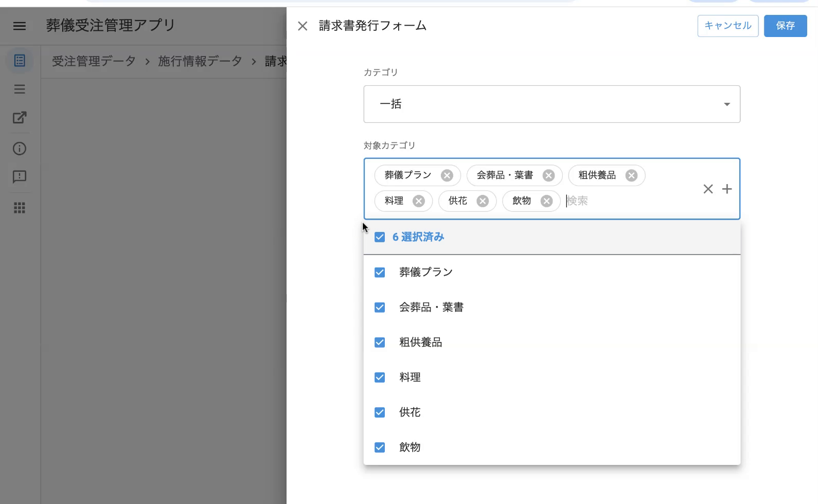The width and height of the screenshot is (818, 504).
Task: Remove the 飲物 chip
Action: point(546,201)
